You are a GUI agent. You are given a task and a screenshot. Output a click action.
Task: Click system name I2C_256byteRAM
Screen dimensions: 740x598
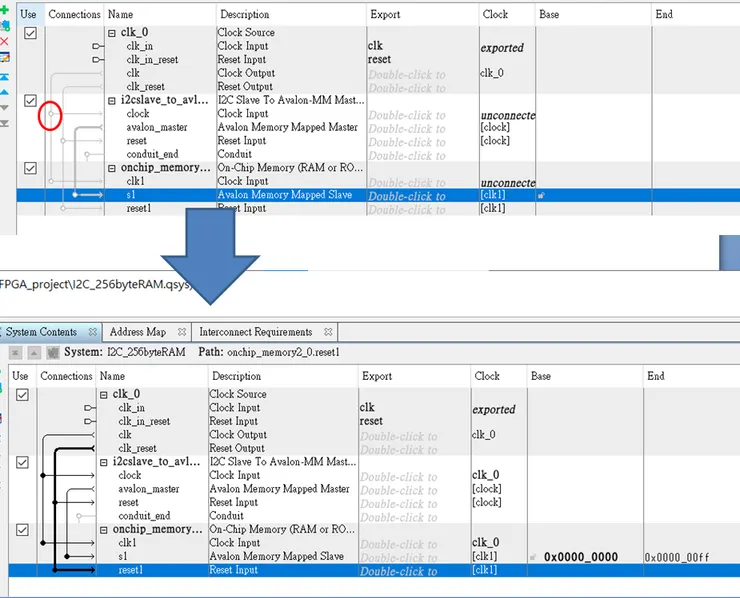coord(146,353)
